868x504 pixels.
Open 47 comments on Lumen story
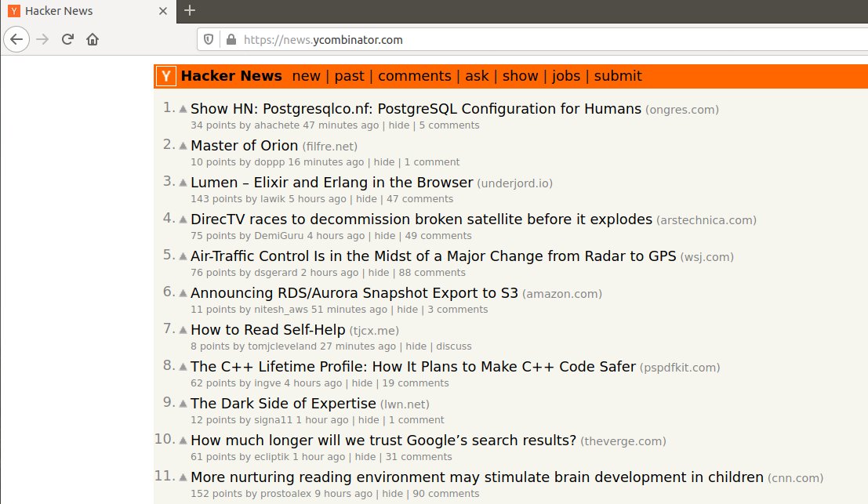click(419, 198)
